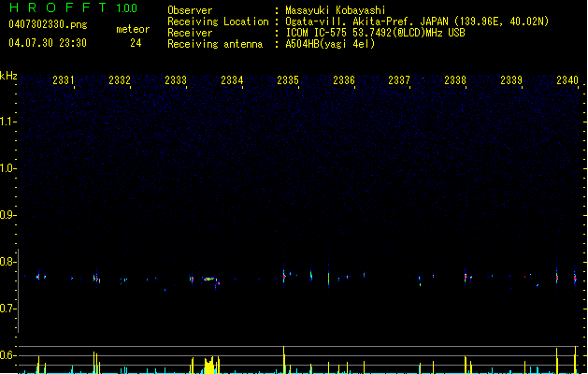The image size is (588, 374).
Task: Select the observer name Masayuki Kobayashi
Action: click(336, 10)
